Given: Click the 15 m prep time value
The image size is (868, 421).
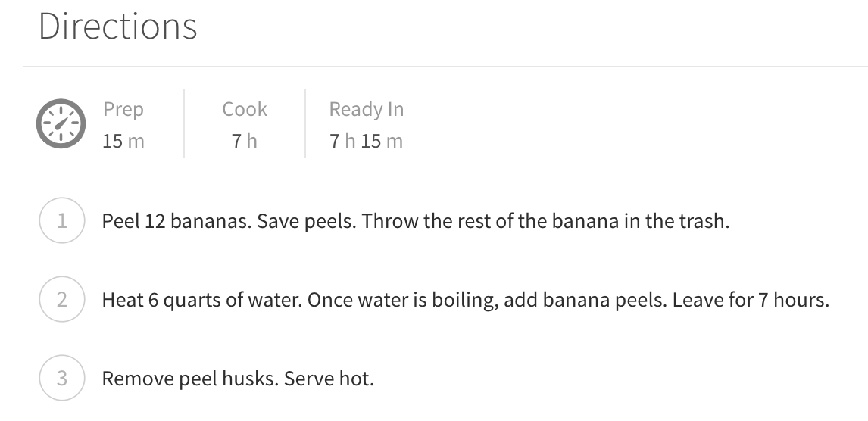Looking at the screenshot, I should pyautogui.click(x=123, y=141).
